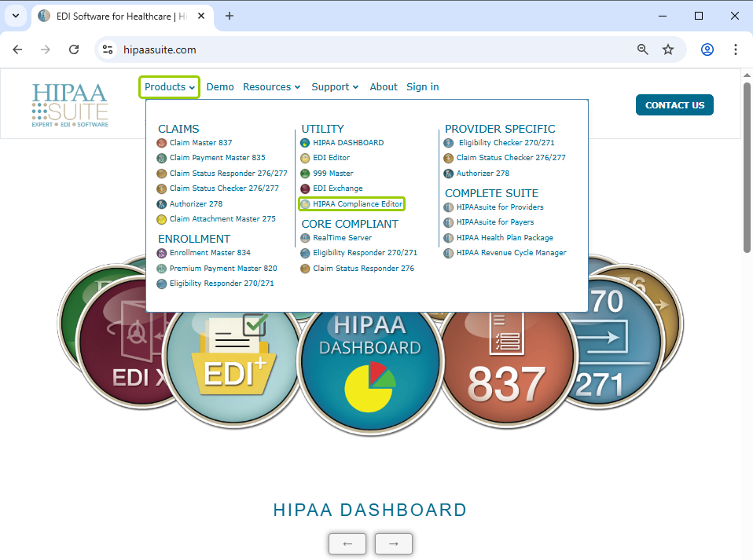The height and width of the screenshot is (560, 753).
Task: Click the HIPAAsuite for Providers icon
Action: pos(449,207)
